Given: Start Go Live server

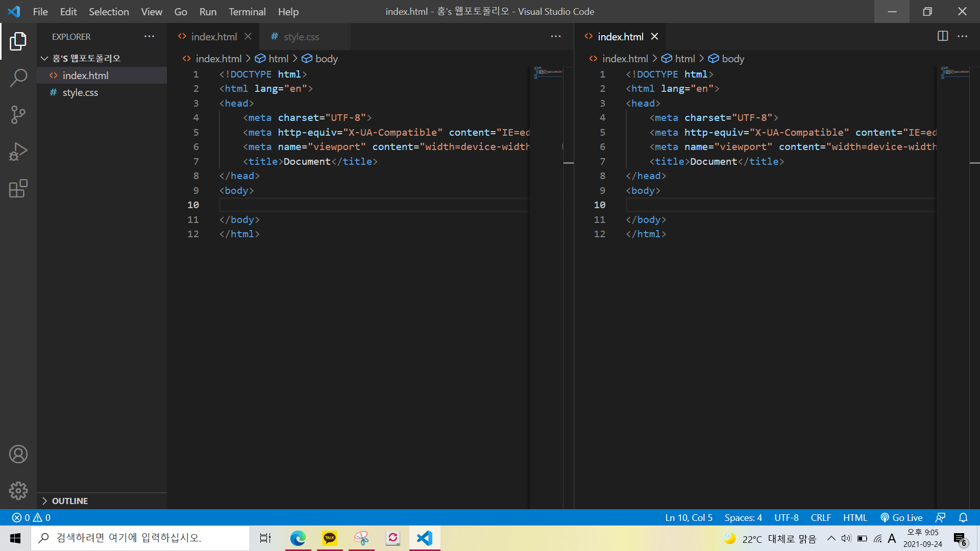Looking at the screenshot, I should click(x=901, y=517).
